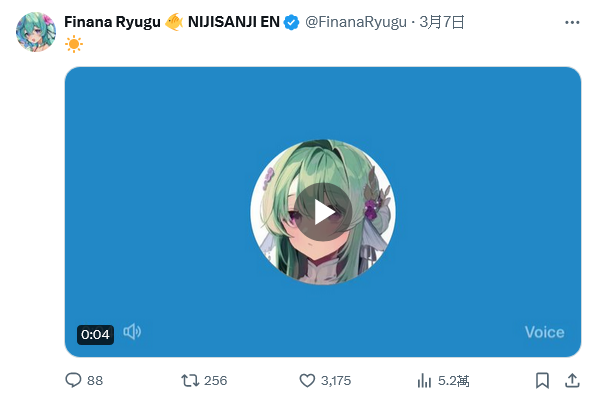The image size is (598, 402).
Task: Click the 256 reposts count
Action: (215, 380)
